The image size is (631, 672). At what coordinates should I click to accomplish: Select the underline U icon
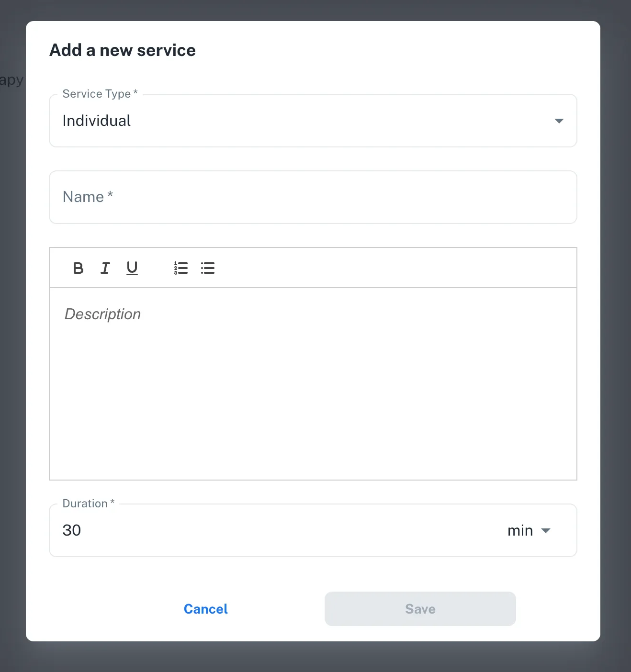point(132,268)
